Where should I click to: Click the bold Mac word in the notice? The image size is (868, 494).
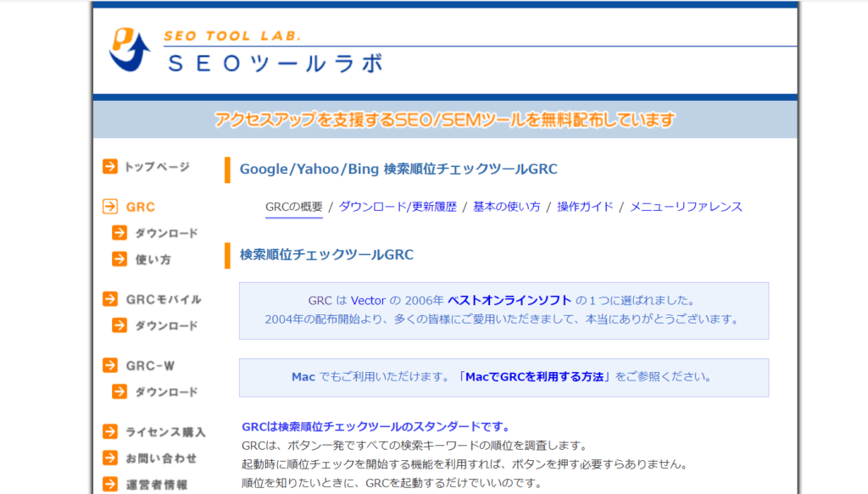pos(303,377)
